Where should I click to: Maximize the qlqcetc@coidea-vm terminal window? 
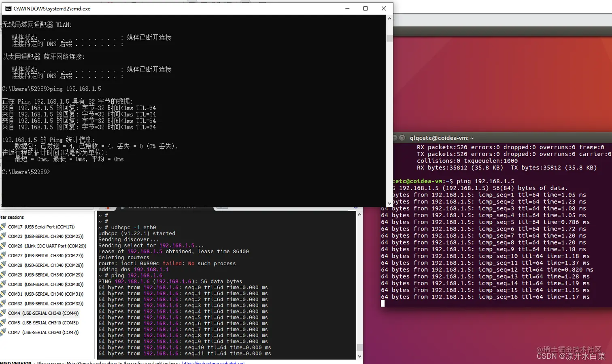402,138
